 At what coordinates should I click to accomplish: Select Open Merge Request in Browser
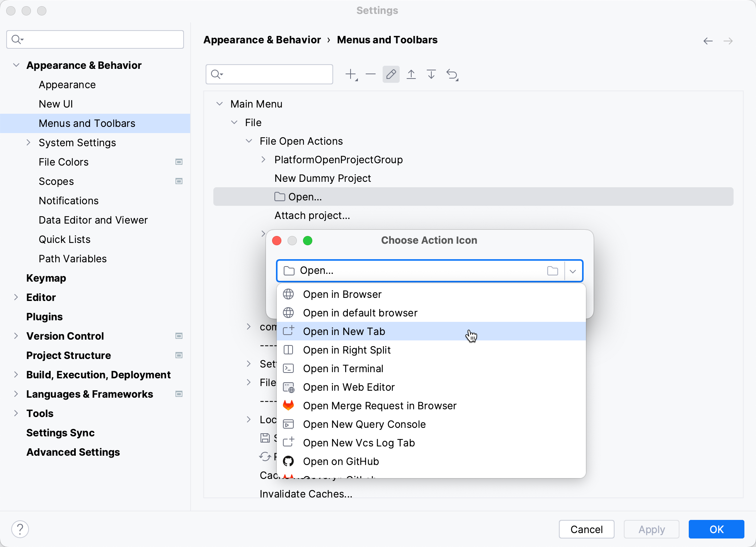pyautogui.click(x=379, y=406)
